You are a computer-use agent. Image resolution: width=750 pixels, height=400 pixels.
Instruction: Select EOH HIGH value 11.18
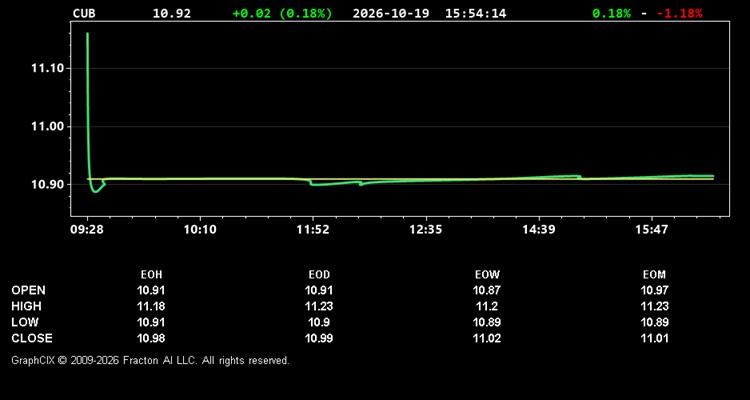(x=151, y=306)
